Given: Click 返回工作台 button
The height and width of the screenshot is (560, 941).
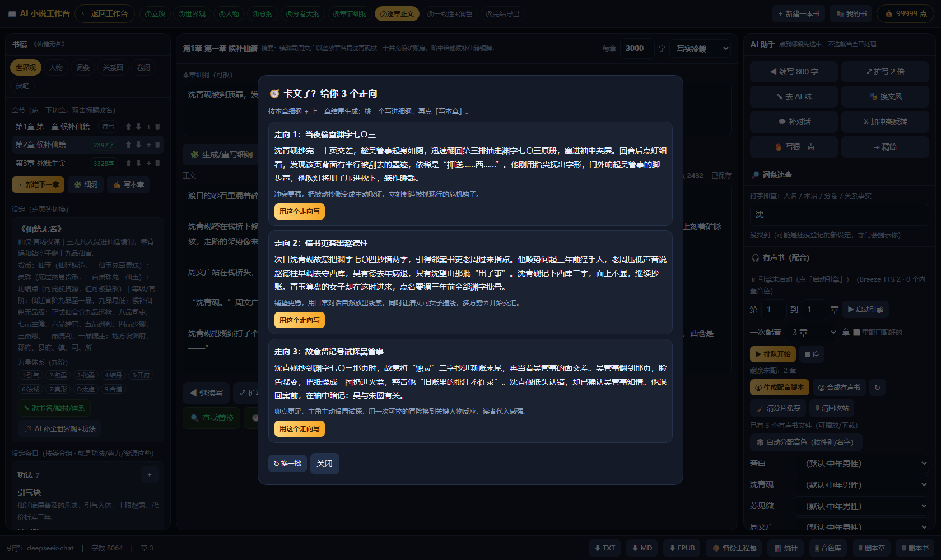Looking at the screenshot, I should (x=105, y=13).
